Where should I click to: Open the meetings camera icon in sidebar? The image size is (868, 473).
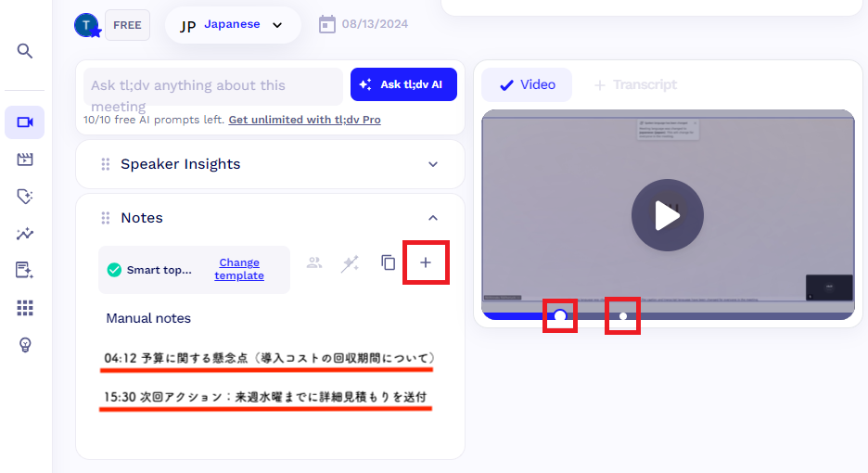[25, 122]
